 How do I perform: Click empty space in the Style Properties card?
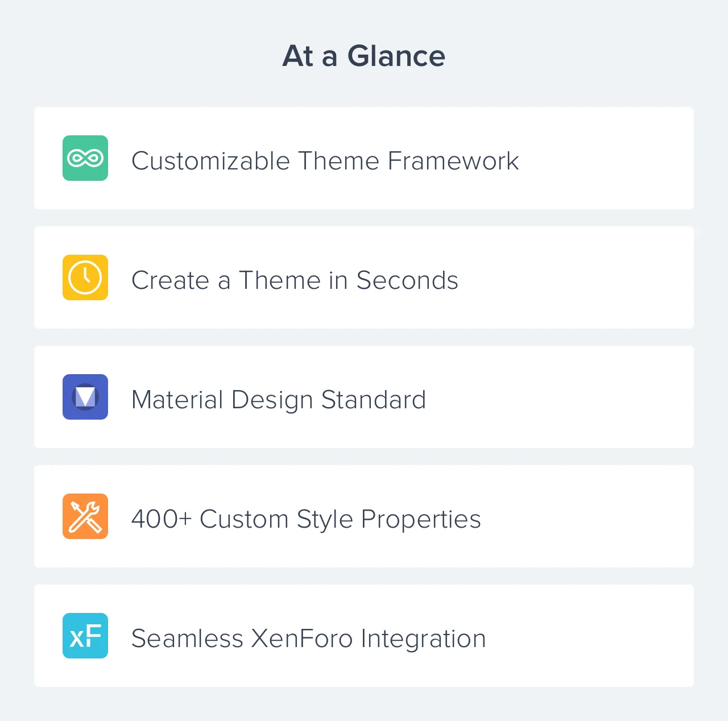click(x=586, y=516)
